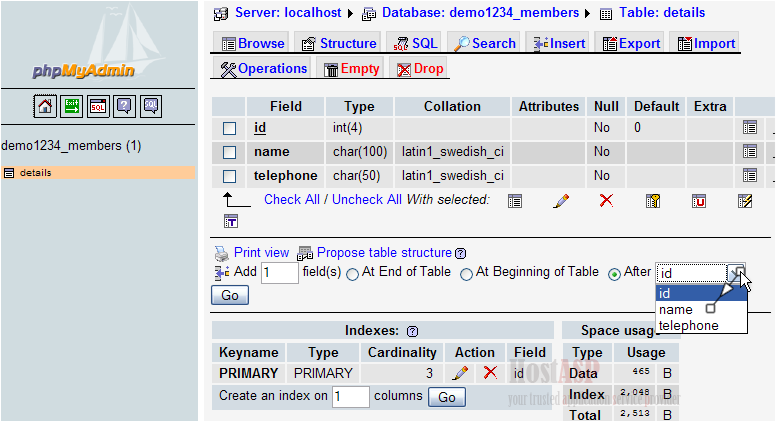Open the SQL query window icon

click(x=98, y=105)
